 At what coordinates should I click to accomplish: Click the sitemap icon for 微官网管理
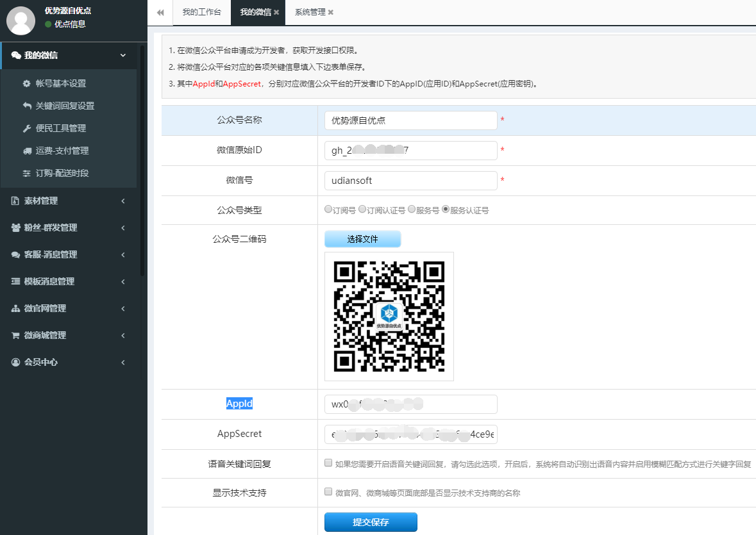point(16,308)
